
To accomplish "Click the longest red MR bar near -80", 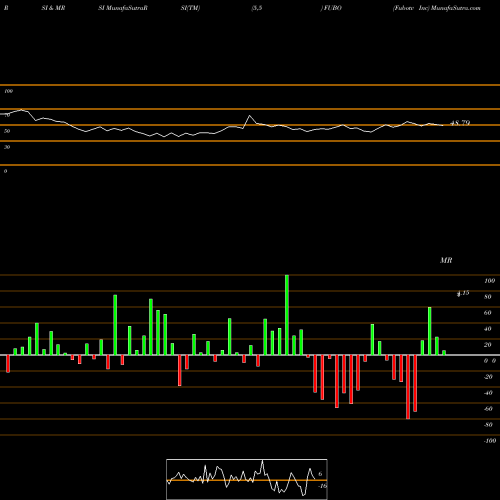I will 408,387.
